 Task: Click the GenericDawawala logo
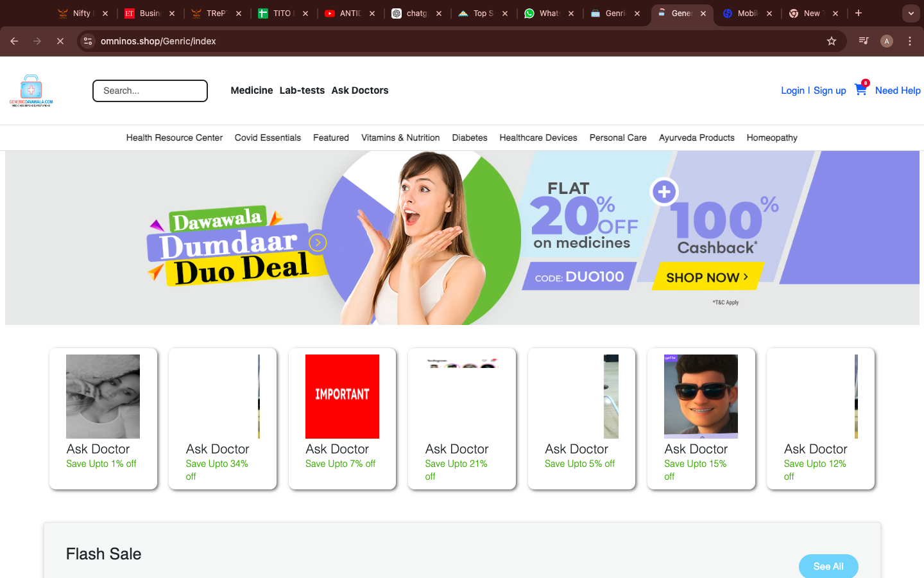tap(31, 91)
